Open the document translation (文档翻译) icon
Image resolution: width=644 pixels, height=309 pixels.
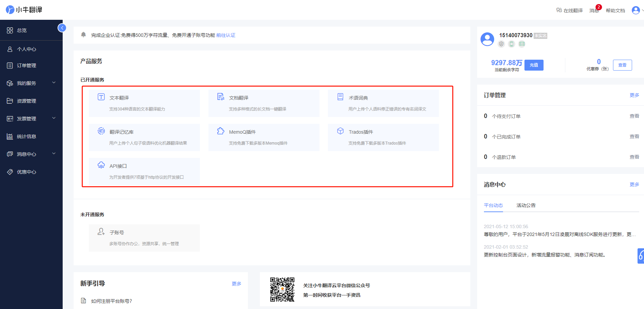click(x=221, y=97)
